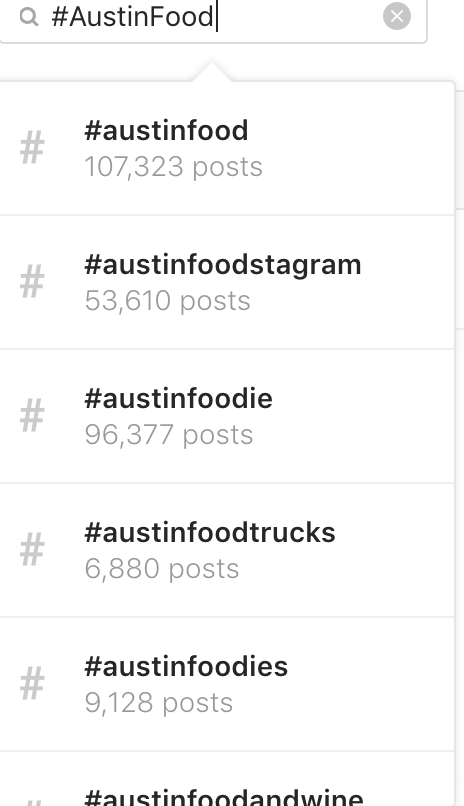Open the #austinfoodandwine hashtag suggestion

click(227, 779)
